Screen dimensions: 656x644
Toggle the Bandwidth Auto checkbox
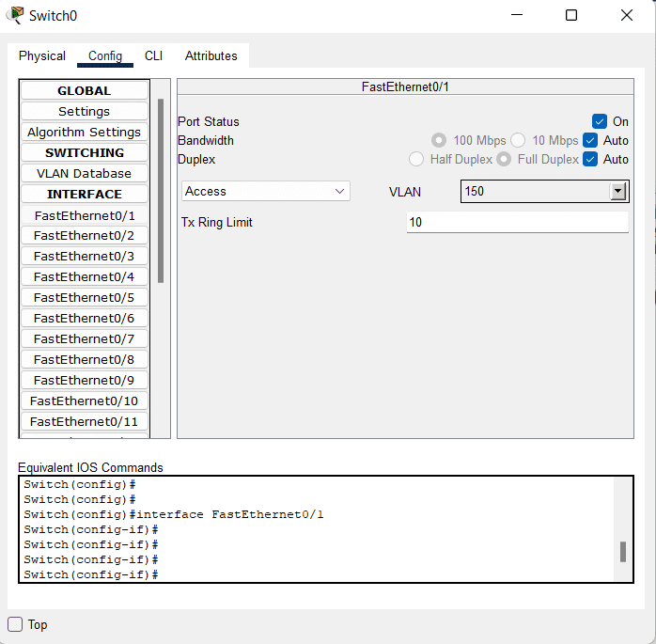pos(590,140)
